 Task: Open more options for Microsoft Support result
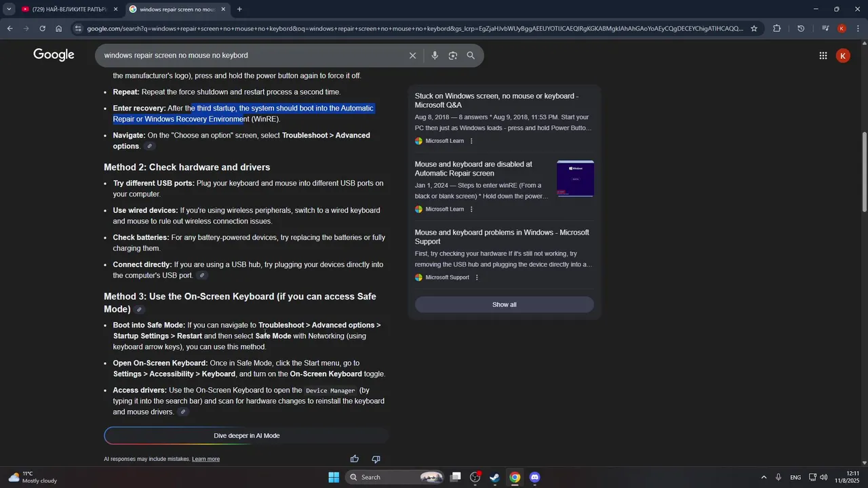tap(477, 277)
